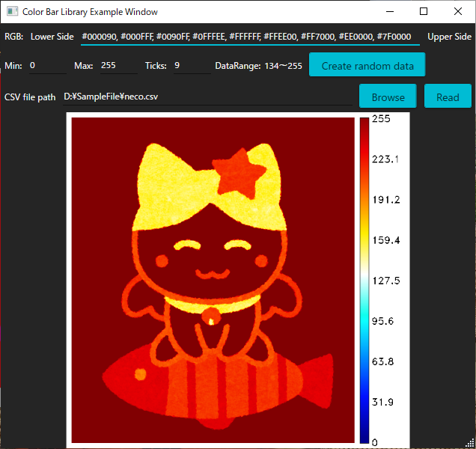
Task: Select the Max value field
Action: pyautogui.click(x=119, y=66)
